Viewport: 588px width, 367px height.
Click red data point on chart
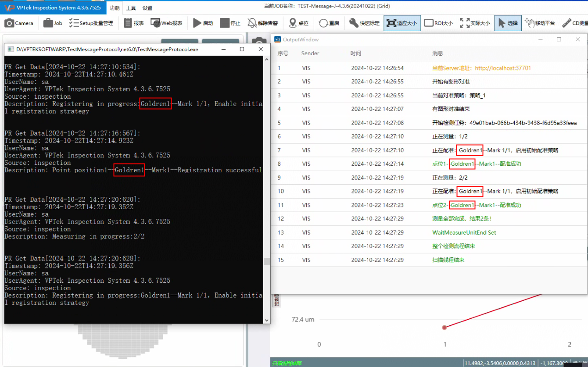point(445,327)
